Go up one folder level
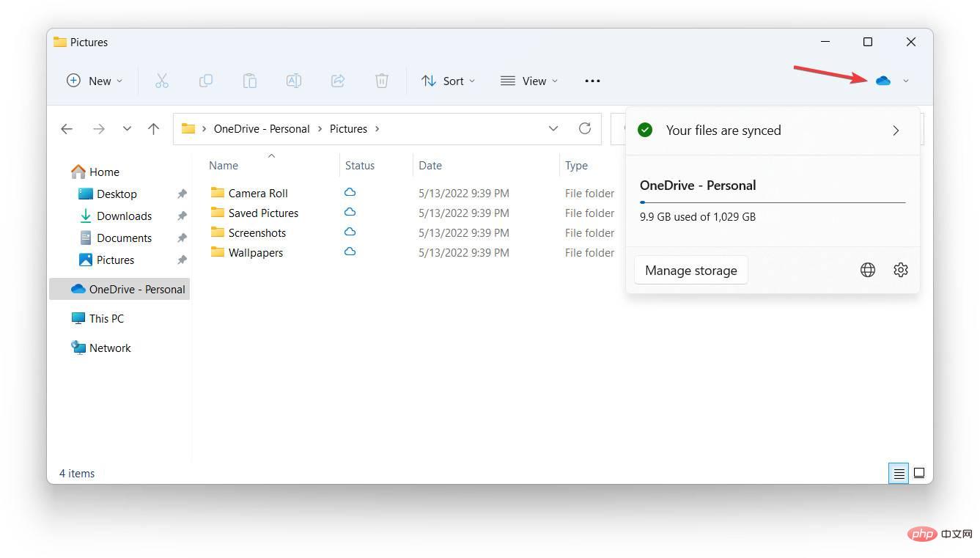980x558 pixels. pos(153,129)
